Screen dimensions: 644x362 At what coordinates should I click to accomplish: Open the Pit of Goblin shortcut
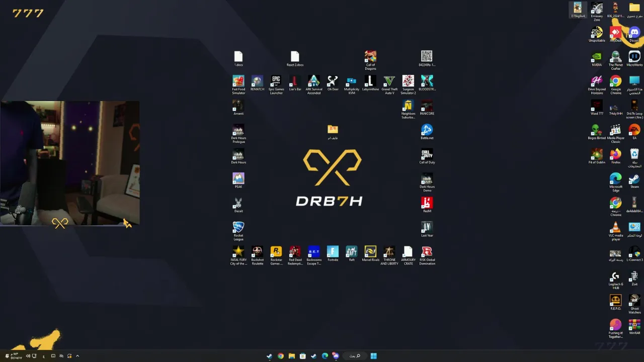tap(597, 156)
